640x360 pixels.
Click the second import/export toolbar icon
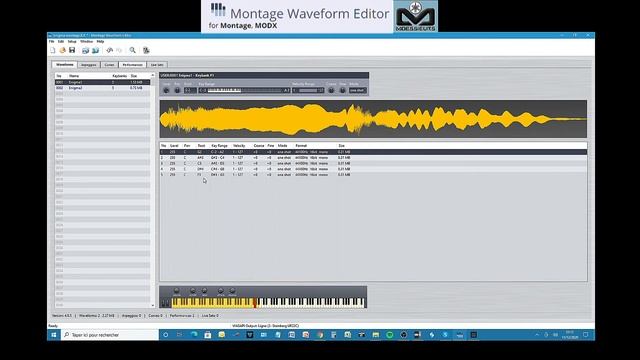point(96,50)
